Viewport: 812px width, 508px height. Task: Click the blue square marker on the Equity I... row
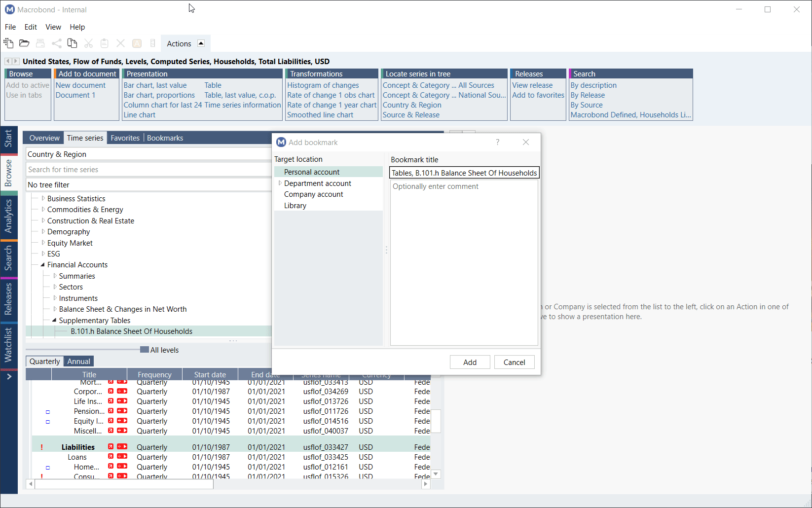pos(48,422)
